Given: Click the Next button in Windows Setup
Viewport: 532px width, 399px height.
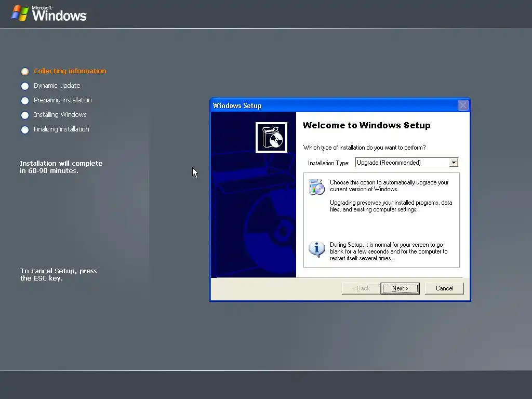Looking at the screenshot, I should tap(400, 288).
